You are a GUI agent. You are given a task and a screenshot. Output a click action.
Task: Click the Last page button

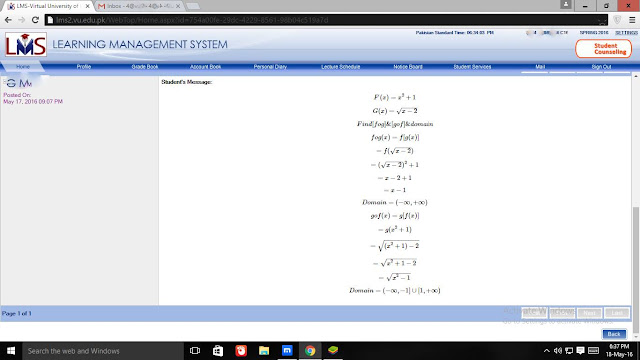(617, 313)
